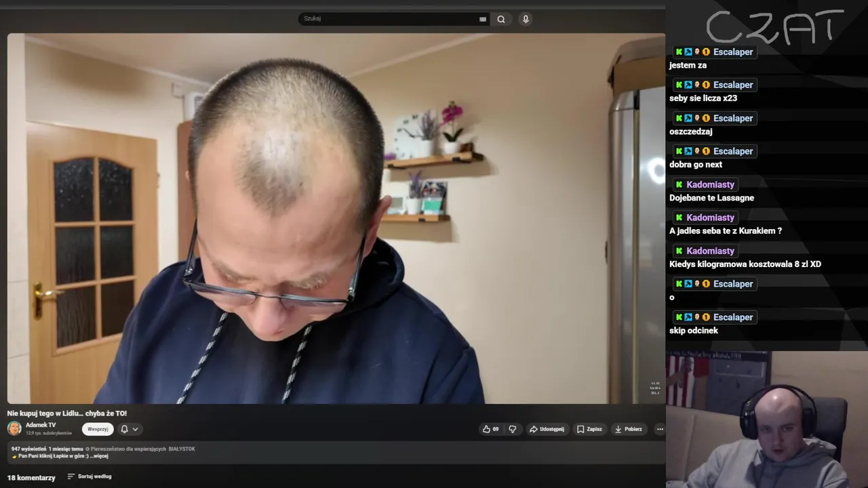Open Adamek TV channel avatar

14,428
